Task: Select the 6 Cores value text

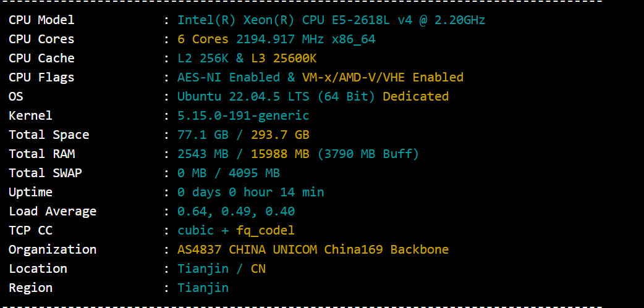Action: (x=203, y=39)
